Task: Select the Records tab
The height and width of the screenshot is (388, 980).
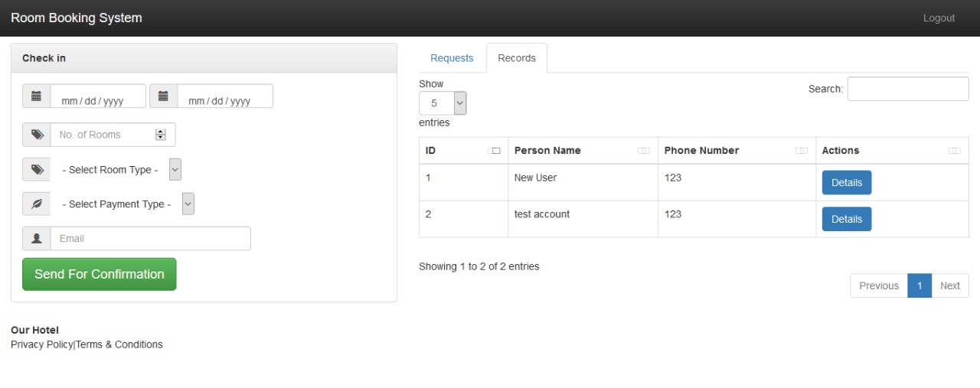Action: pos(517,58)
